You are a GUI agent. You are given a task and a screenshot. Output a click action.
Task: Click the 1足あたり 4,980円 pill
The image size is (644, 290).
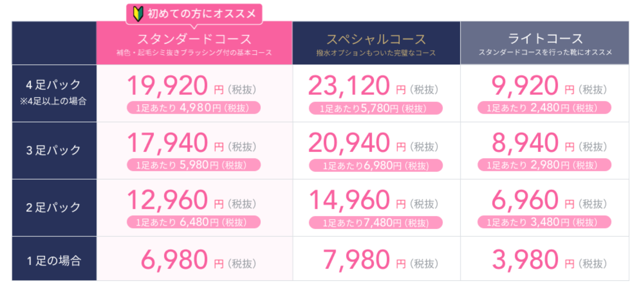[x=194, y=108]
